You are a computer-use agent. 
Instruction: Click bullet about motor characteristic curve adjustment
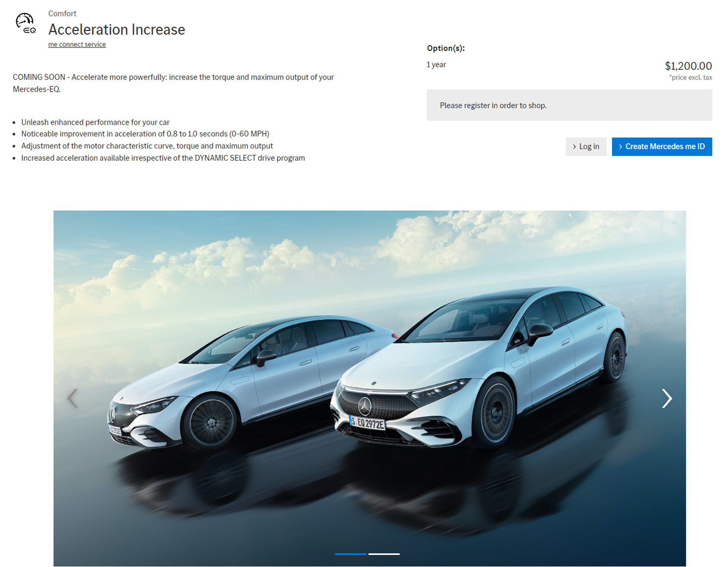[147, 146]
